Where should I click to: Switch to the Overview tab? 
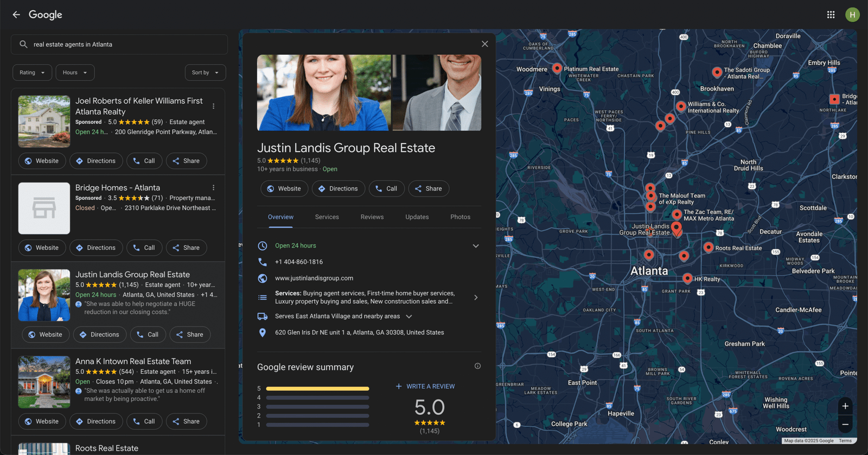coord(280,217)
